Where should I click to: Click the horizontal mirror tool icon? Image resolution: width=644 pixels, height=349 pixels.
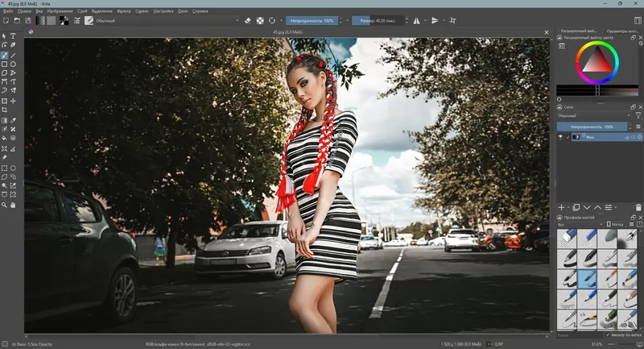[x=416, y=20]
